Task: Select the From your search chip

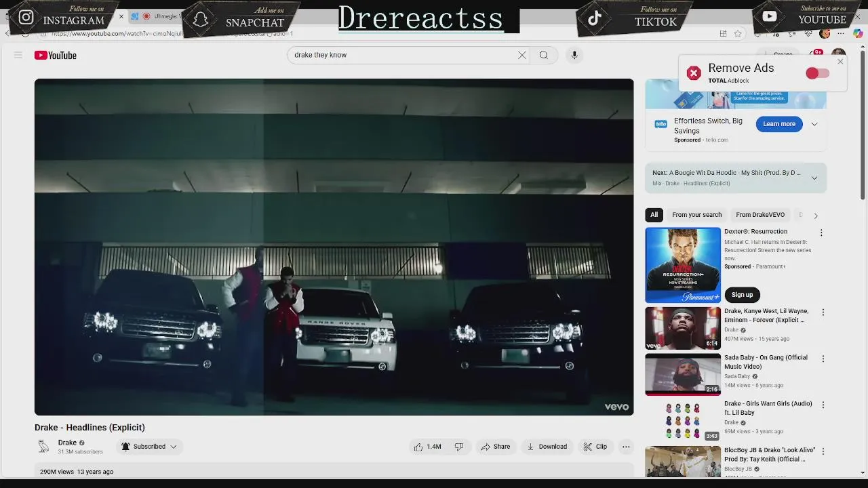Action: click(x=696, y=215)
